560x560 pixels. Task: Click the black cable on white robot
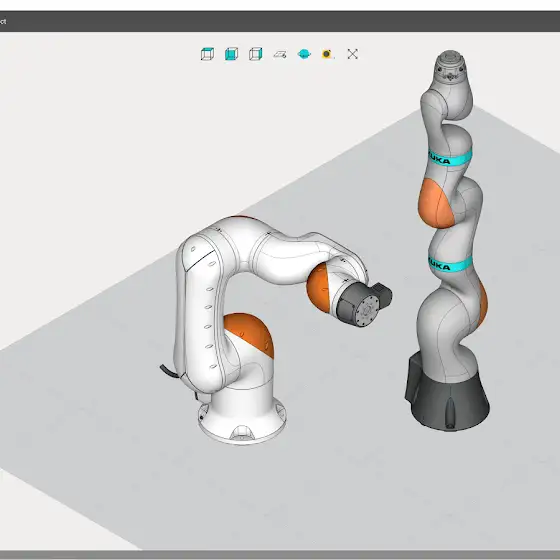tap(170, 371)
